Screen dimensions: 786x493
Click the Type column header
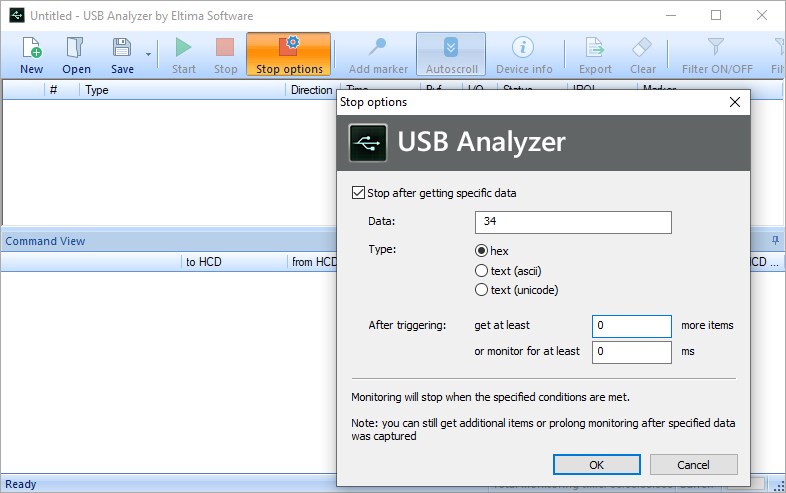coord(182,90)
